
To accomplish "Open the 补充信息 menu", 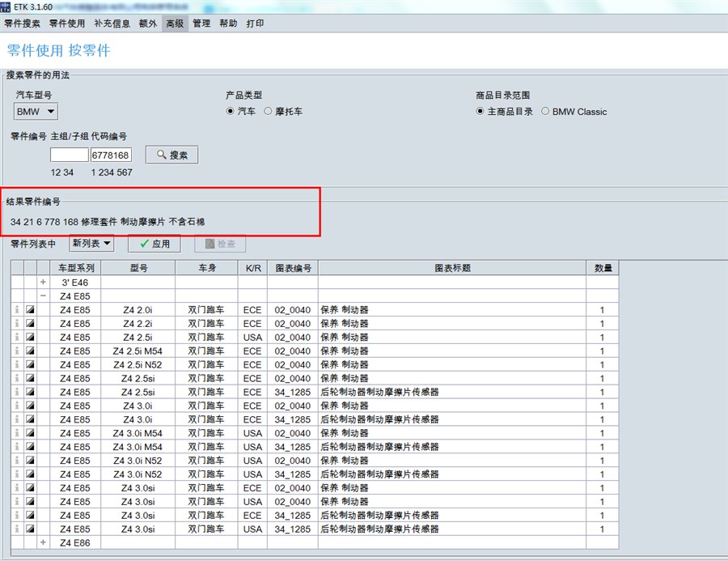I will tap(112, 23).
